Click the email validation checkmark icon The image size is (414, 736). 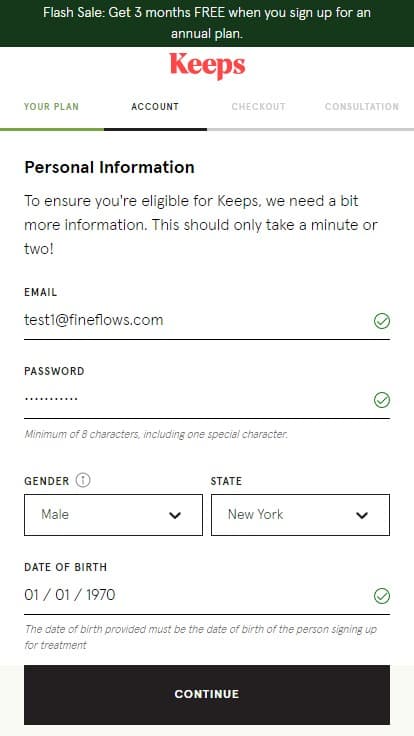[x=382, y=322]
